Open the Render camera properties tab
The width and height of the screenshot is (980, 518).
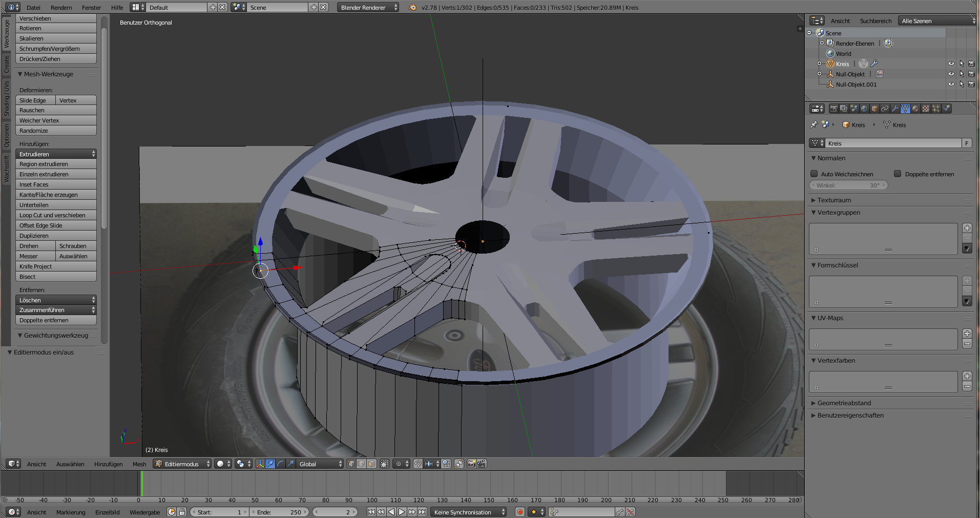(x=833, y=109)
